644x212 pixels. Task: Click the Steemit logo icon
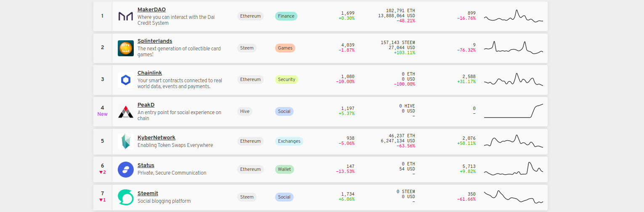[125, 197]
